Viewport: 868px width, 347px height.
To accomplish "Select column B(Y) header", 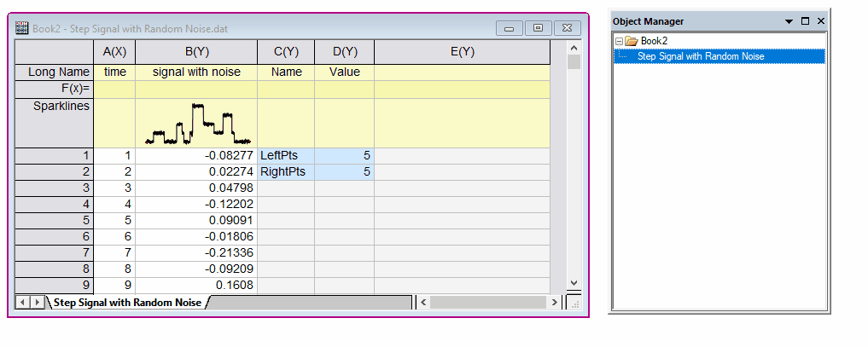I will click(x=196, y=52).
